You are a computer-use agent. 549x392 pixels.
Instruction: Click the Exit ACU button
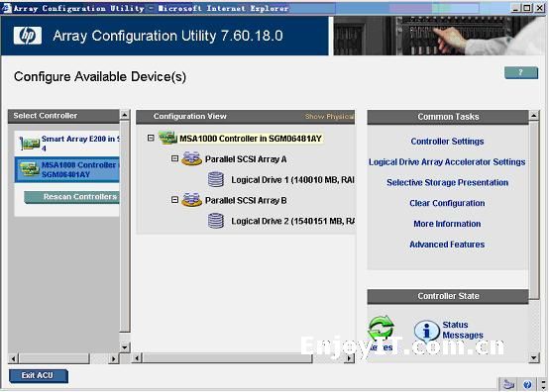pyautogui.click(x=39, y=375)
